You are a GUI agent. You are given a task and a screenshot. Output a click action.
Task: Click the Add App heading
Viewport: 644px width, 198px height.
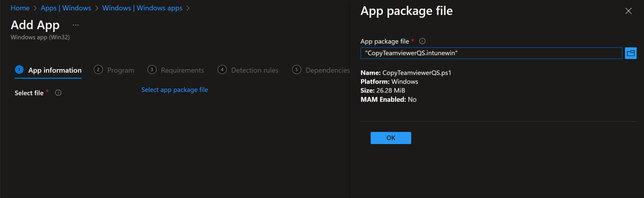pos(35,25)
